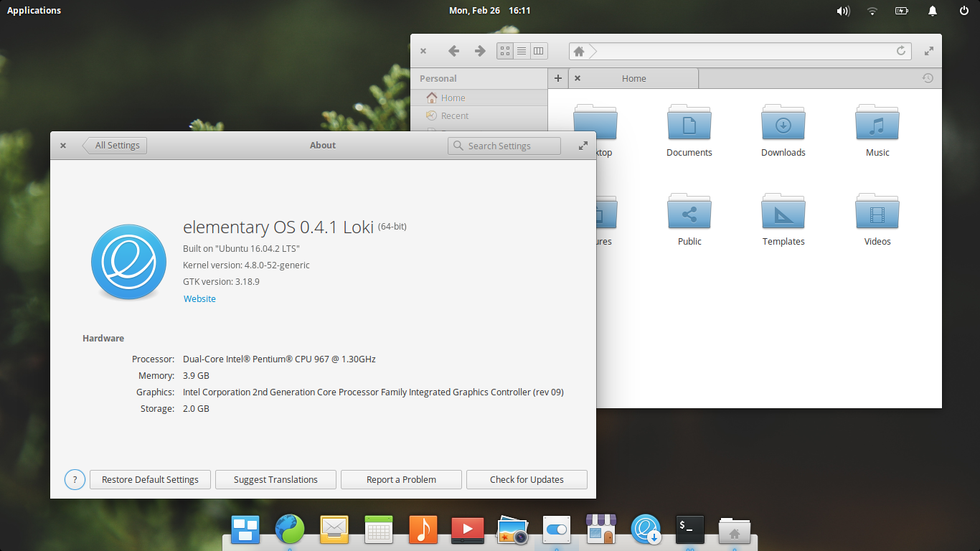Go back to All Settings
Image resolution: width=980 pixels, height=551 pixels.
[115, 145]
